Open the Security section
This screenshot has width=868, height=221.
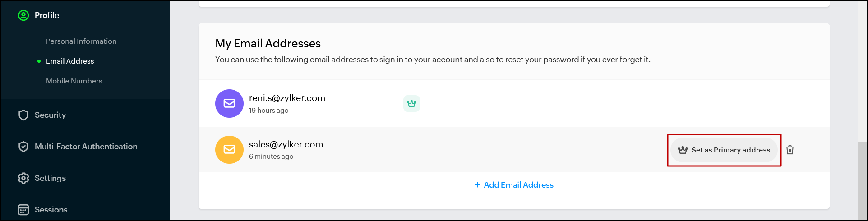click(x=50, y=115)
